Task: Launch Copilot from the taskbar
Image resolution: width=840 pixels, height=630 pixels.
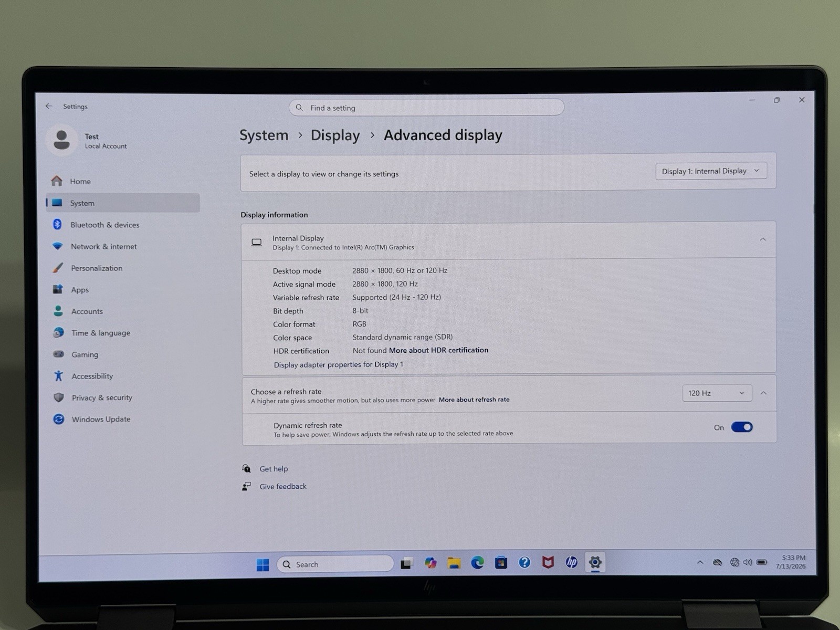Action: point(430,563)
